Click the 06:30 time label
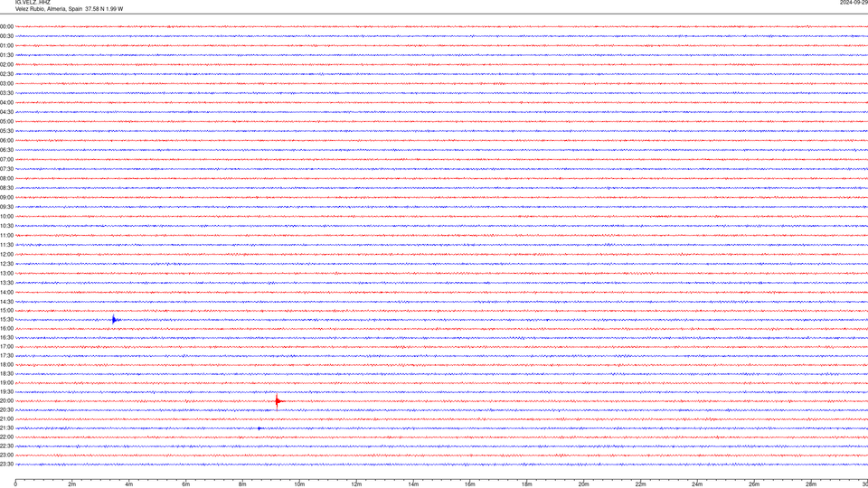Screen dimensions: 868x488 (6, 150)
